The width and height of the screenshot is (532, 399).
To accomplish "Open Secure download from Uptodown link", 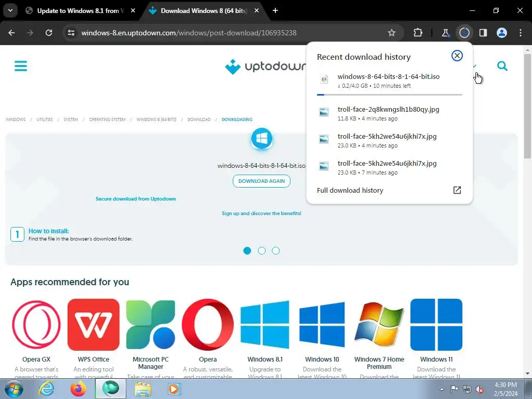I will tap(136, 199).
